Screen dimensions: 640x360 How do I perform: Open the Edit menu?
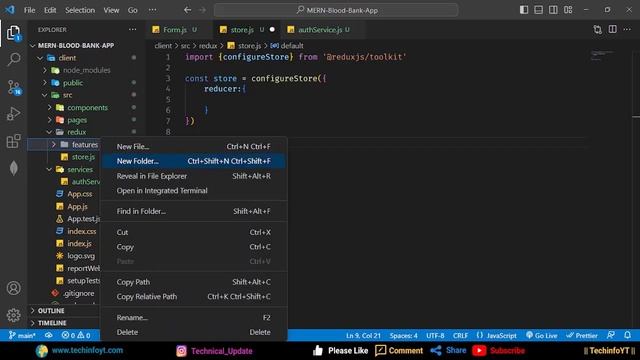[50, 10]
